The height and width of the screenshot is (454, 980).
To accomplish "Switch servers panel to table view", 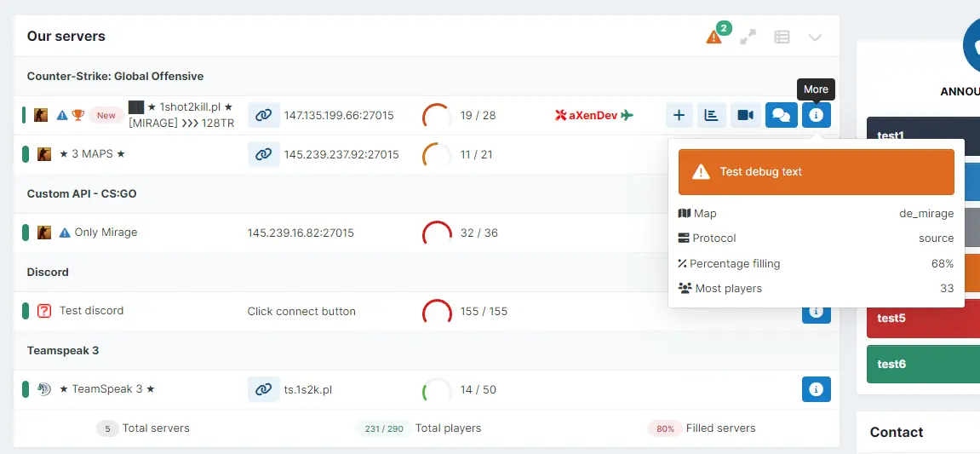I will point(782,37).
